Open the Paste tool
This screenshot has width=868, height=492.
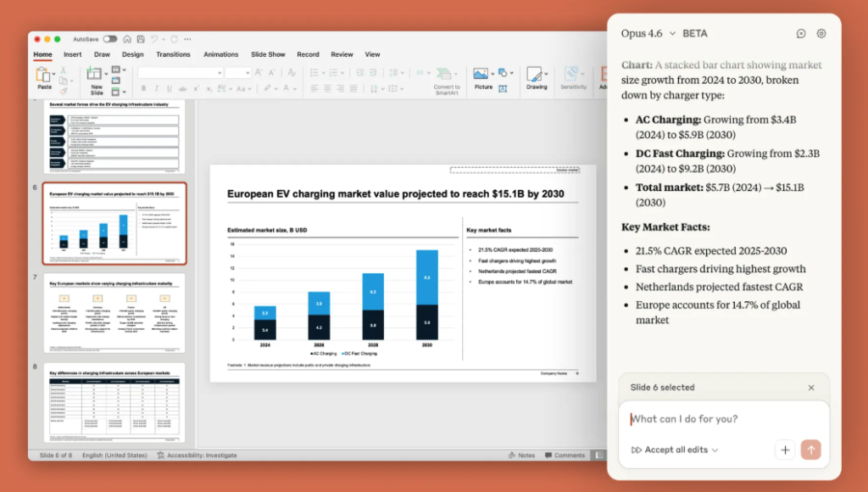(44, 76)
